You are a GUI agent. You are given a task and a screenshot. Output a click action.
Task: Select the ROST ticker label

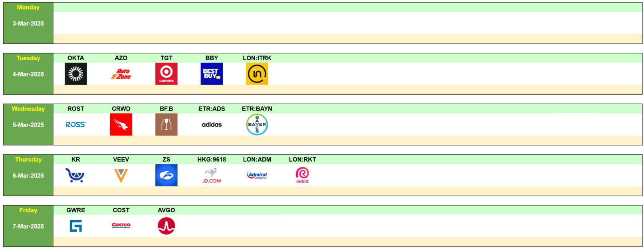coord(76,109)
